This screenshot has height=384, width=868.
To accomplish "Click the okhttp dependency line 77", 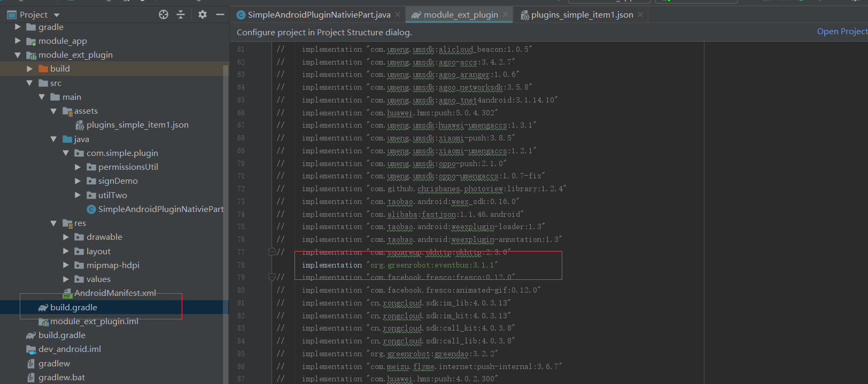I will 406,252.
